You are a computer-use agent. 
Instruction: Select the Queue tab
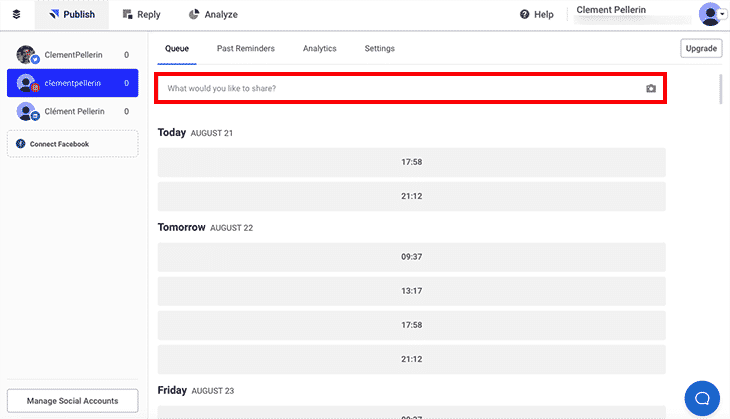177,49
